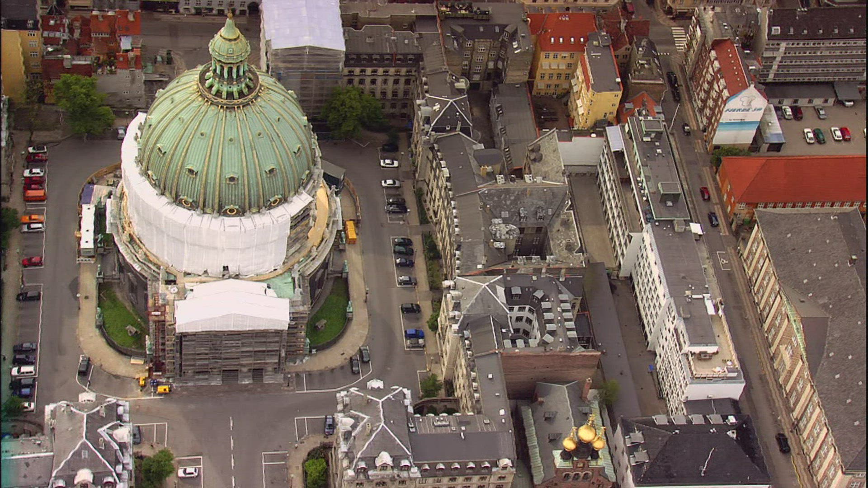The width and height of the screenshot is (868, 488).
Task: Click the blue car parked along the street
Action: coord(414,334)
